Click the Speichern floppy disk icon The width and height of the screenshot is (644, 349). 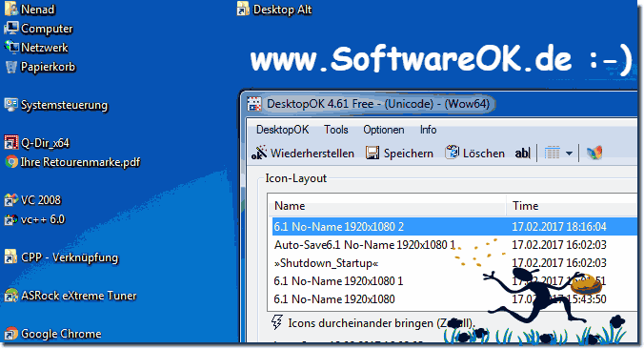[x=372, y=153]
